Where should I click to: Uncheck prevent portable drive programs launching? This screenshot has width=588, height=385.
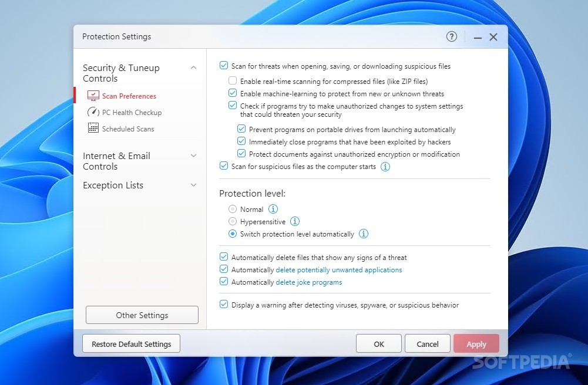tap(241, 129)
